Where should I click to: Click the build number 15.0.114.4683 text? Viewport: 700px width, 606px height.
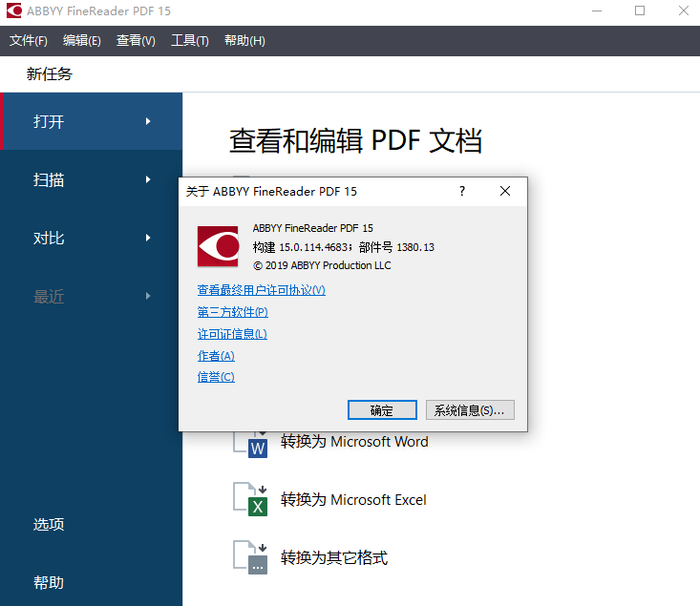click(x=313, y=247)
